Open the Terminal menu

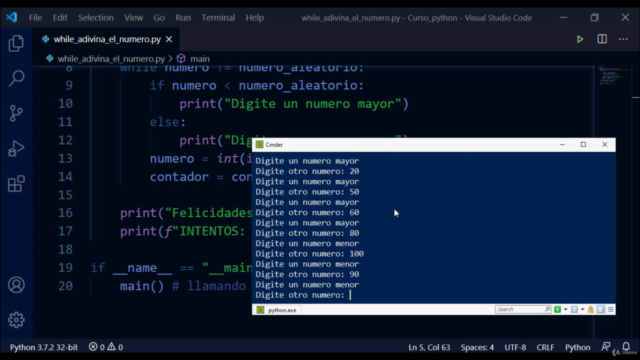point(218,18)
